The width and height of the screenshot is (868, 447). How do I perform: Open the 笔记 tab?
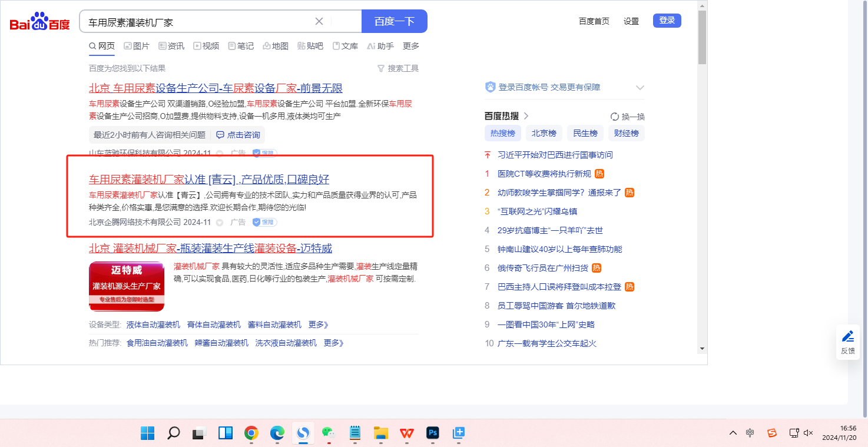point(241,46)
